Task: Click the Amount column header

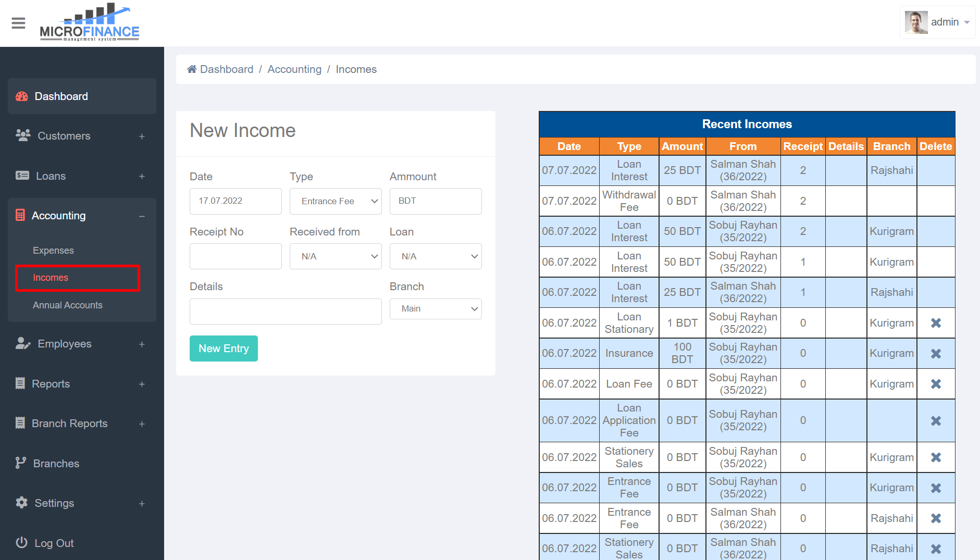Action: [x=682, y=146]
